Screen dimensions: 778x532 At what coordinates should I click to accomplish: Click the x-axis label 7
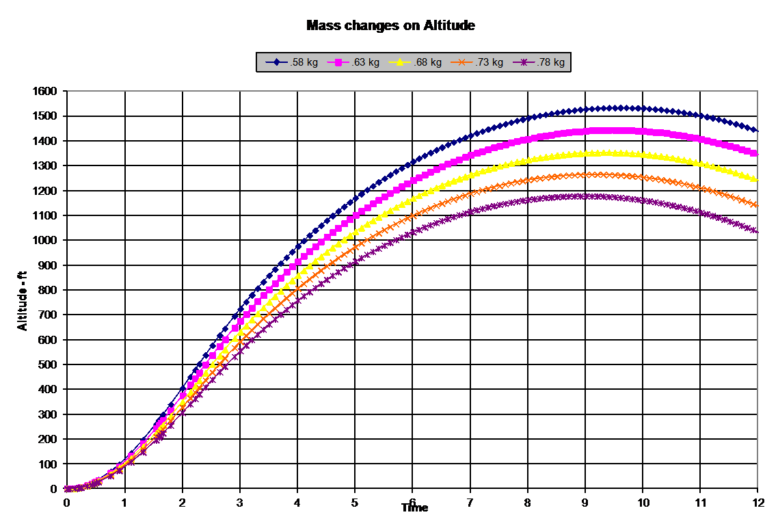tap(470, 503)
